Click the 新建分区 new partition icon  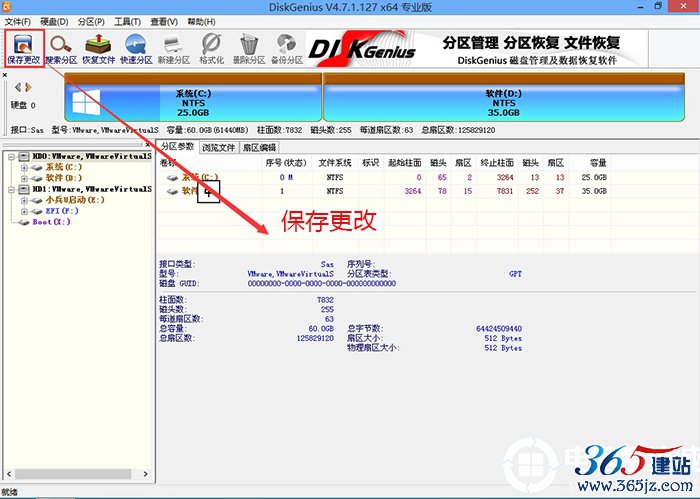[174, 49]
